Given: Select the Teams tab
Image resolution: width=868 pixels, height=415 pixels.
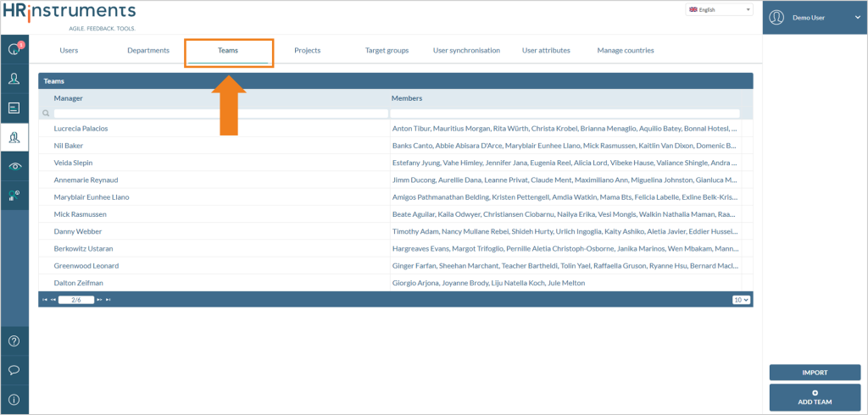Looking at the screenshot, I should click(x=228, y=50).
